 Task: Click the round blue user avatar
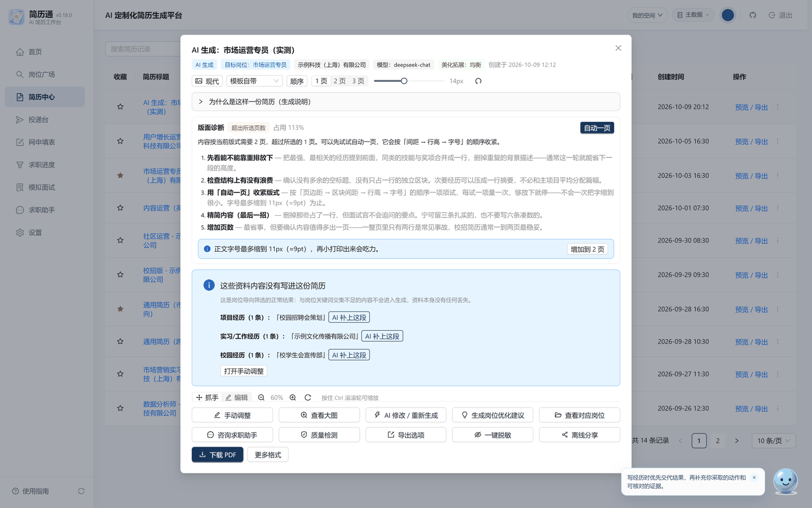click(x=728, y=15)
